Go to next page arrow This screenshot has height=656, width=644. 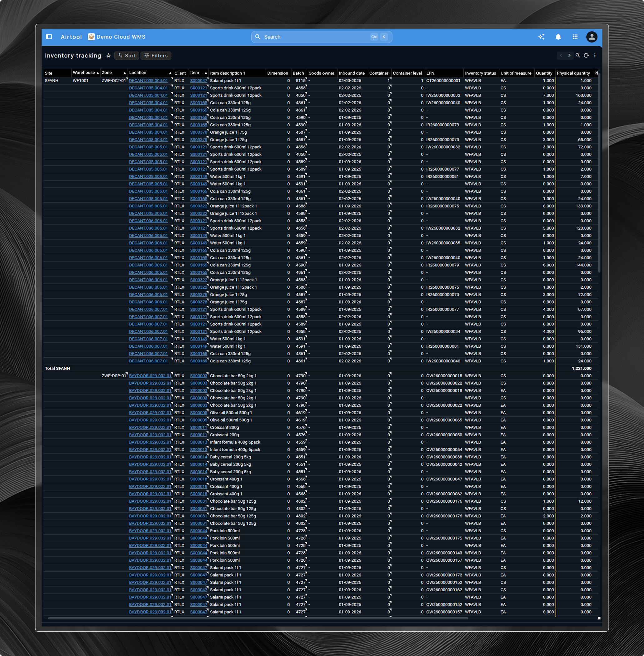click(x=569, y=56)
